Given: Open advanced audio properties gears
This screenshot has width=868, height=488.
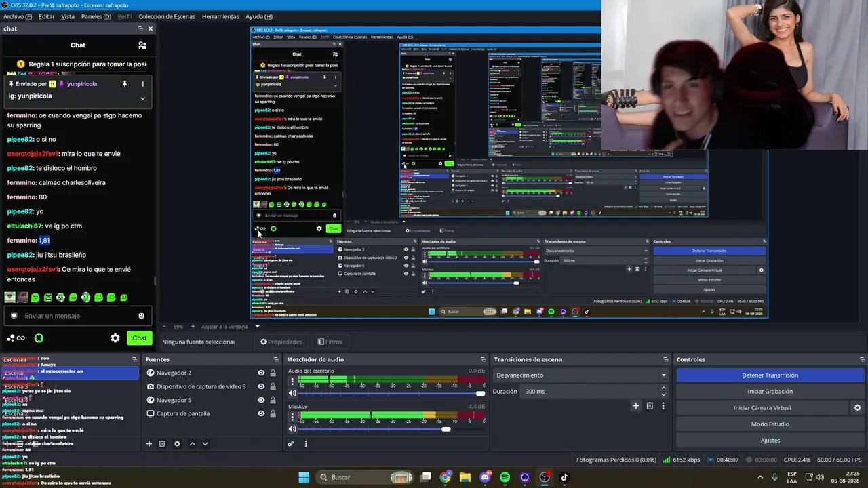Looking at the screenshot, I should pyautogui.click(x=291, y=444).
